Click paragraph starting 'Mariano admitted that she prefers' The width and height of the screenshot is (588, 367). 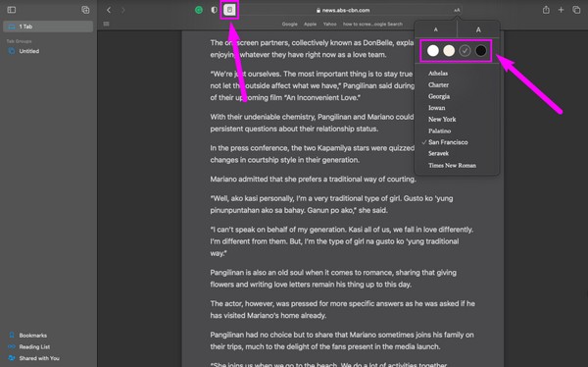[314, 180]
